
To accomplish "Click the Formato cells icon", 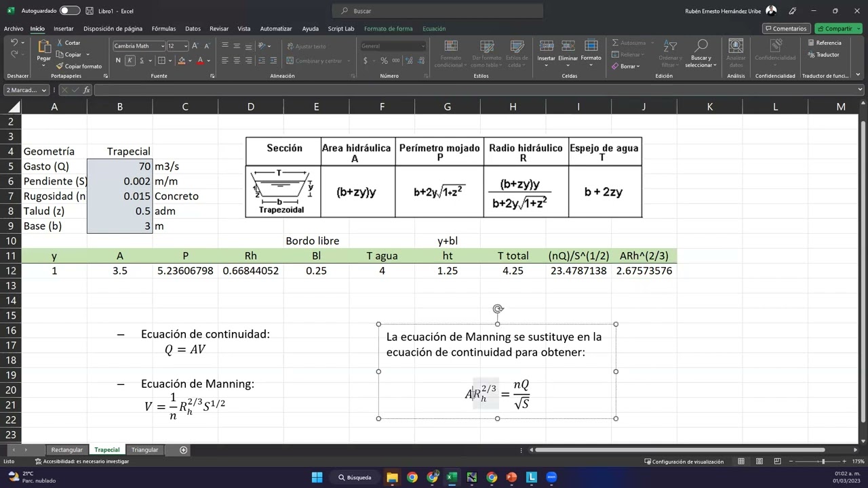I will click(x=591, y=46).
